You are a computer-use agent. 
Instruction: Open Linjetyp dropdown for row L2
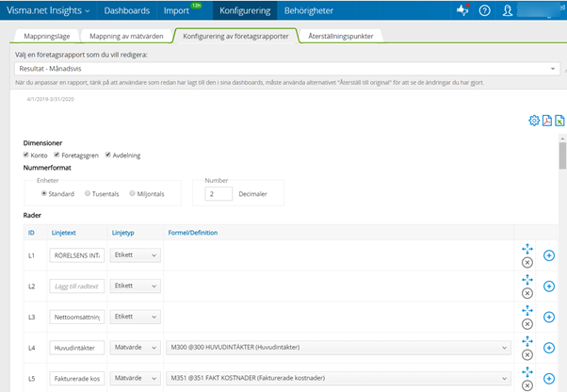(x=136, y=286)
